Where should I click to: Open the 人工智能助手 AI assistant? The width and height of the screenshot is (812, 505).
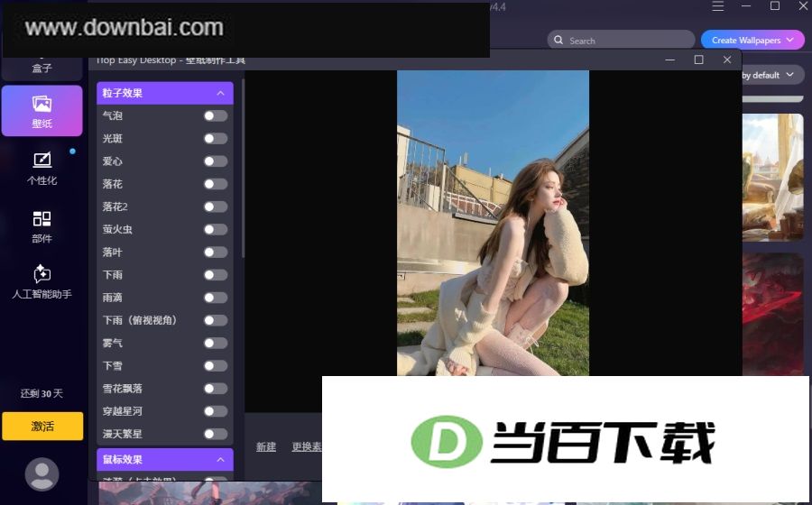point(42,282)
